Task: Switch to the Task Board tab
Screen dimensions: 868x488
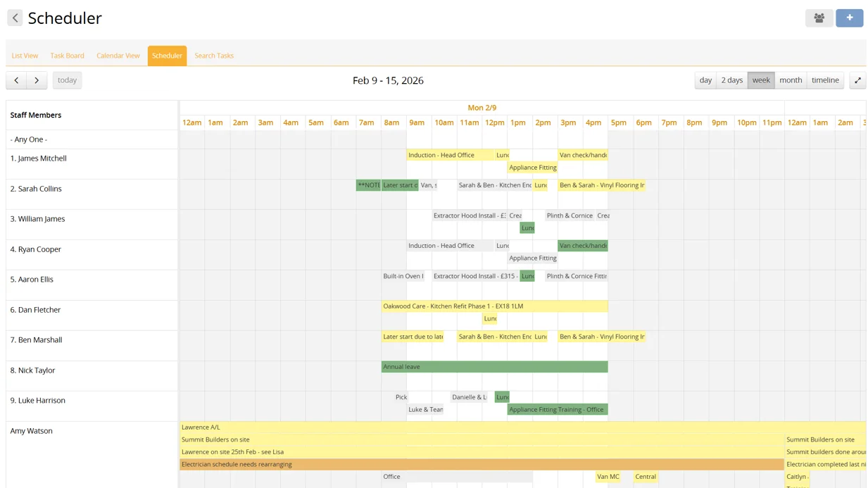Action: point(67,55)
